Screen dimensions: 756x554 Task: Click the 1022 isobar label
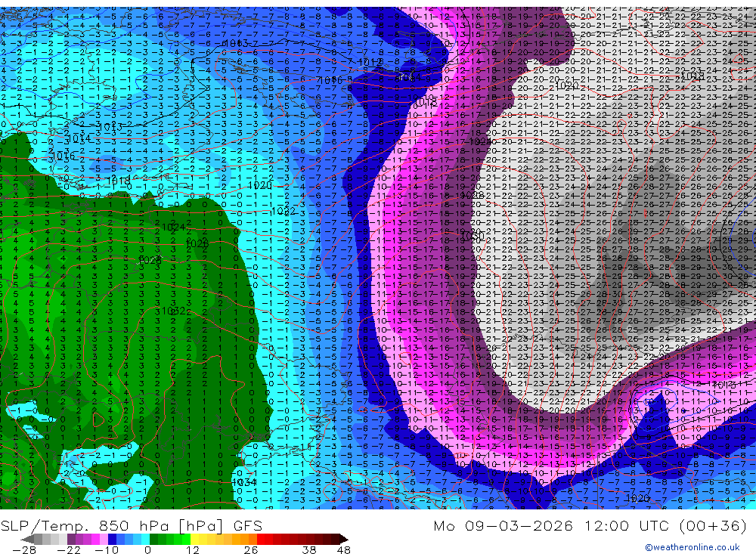pyautogui.click(x=283, y=211)
